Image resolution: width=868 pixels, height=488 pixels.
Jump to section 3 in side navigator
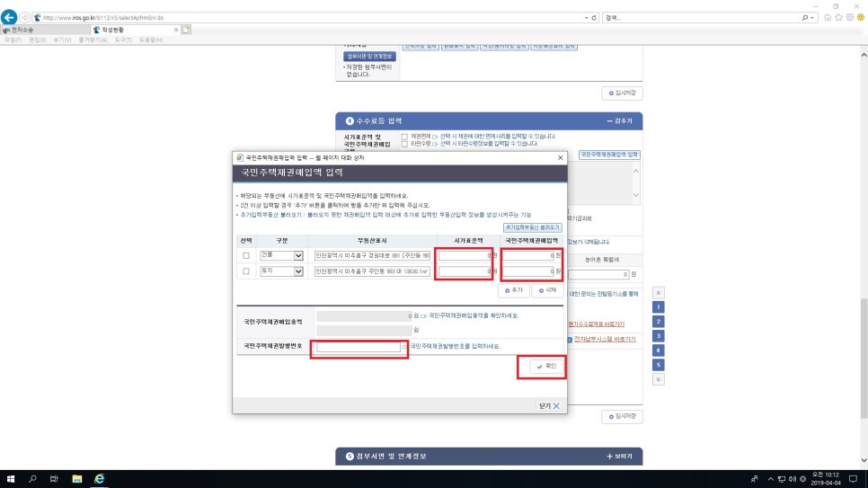coord(659,336)
